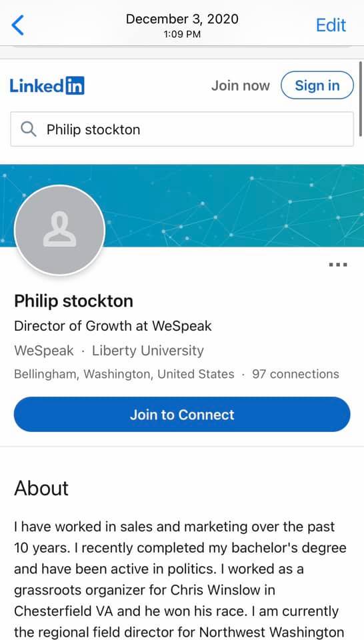
Task: Tap the December 3, 2020 date header
Action: pos(182,19)
